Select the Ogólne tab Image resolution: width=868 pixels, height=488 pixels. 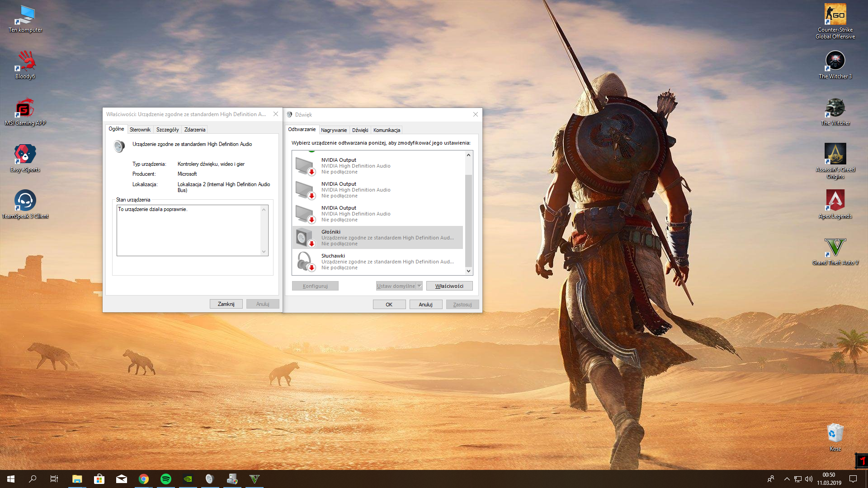[116, 129]
